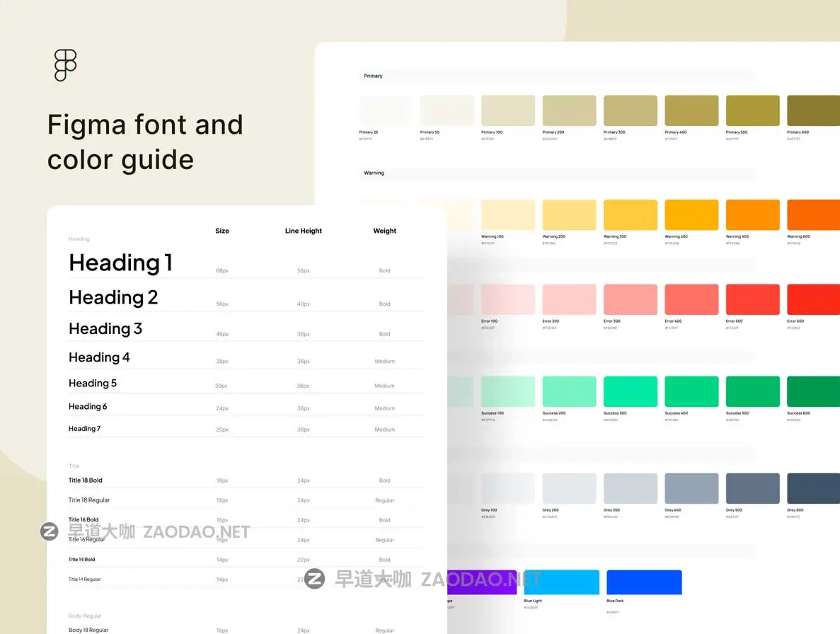Select the Warning 300 color swatch
Image resolution: width=840 pixels, height=634 pixels.
click(630, 214)
